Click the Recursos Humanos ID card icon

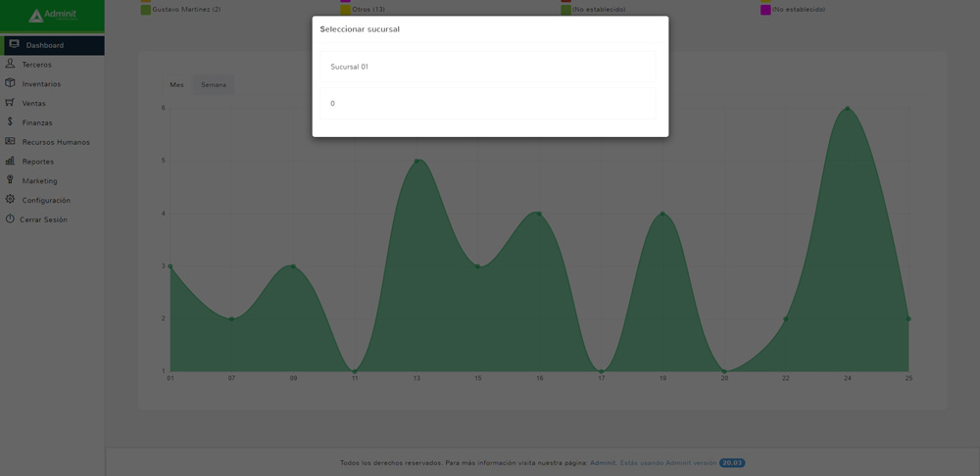(10, 142)
